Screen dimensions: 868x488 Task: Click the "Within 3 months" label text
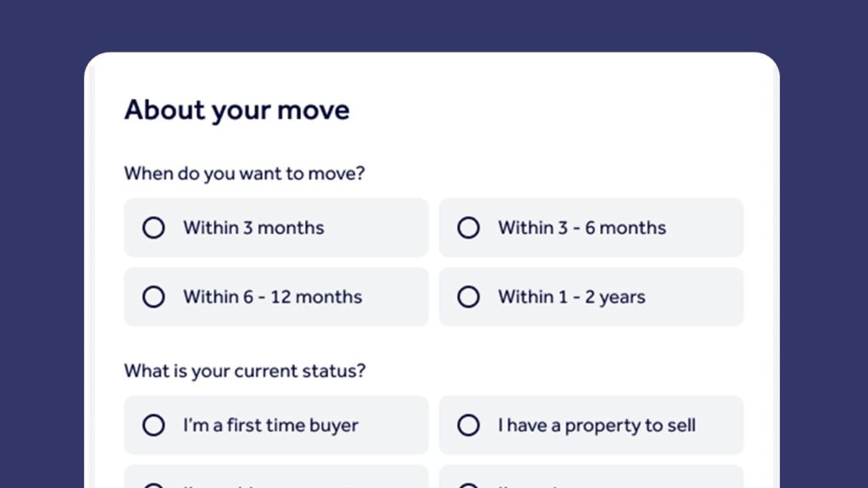(253, 228)
